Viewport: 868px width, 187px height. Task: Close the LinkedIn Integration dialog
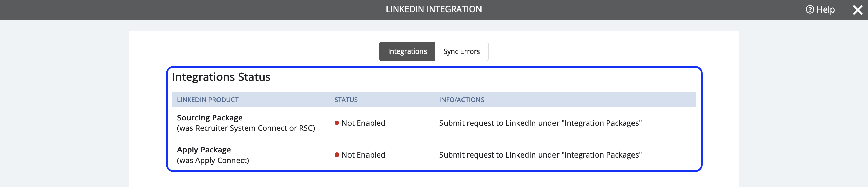click(x=857, y=10)
